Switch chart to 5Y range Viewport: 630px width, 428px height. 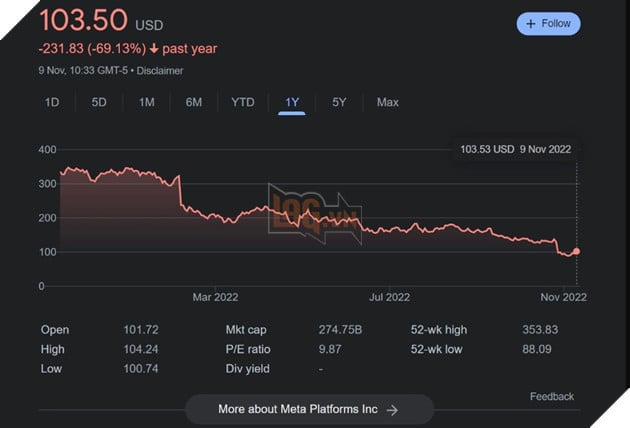[x=340, y=102]
